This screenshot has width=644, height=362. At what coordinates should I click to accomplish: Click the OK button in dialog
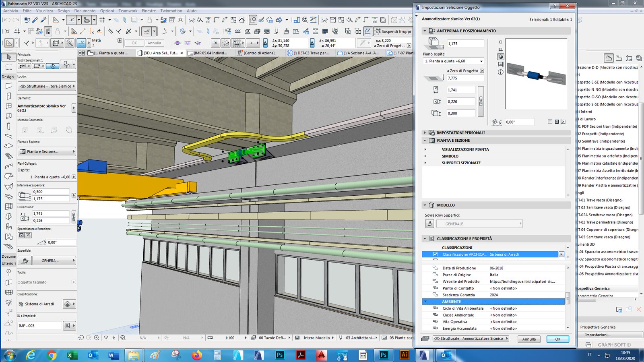557,339
